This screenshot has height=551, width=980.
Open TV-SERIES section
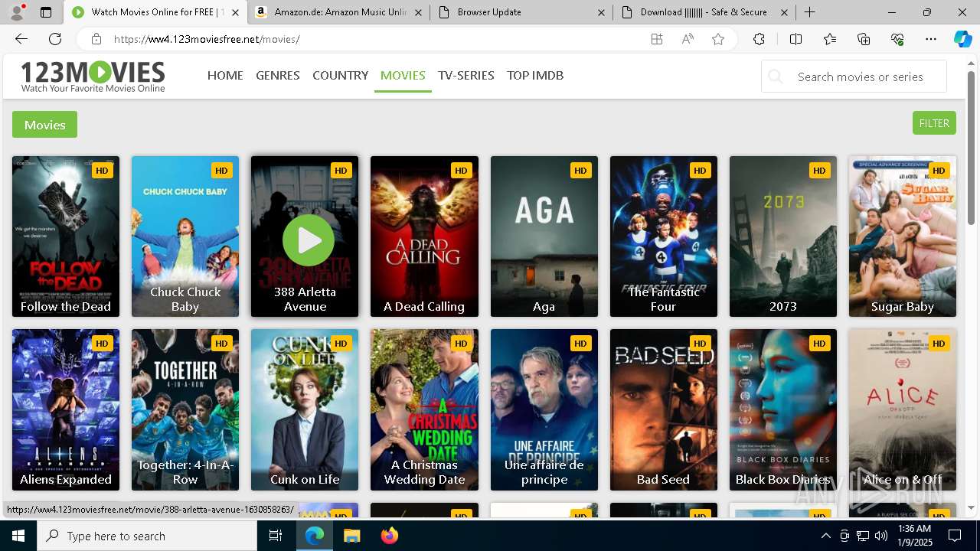(x=466, y=75)
